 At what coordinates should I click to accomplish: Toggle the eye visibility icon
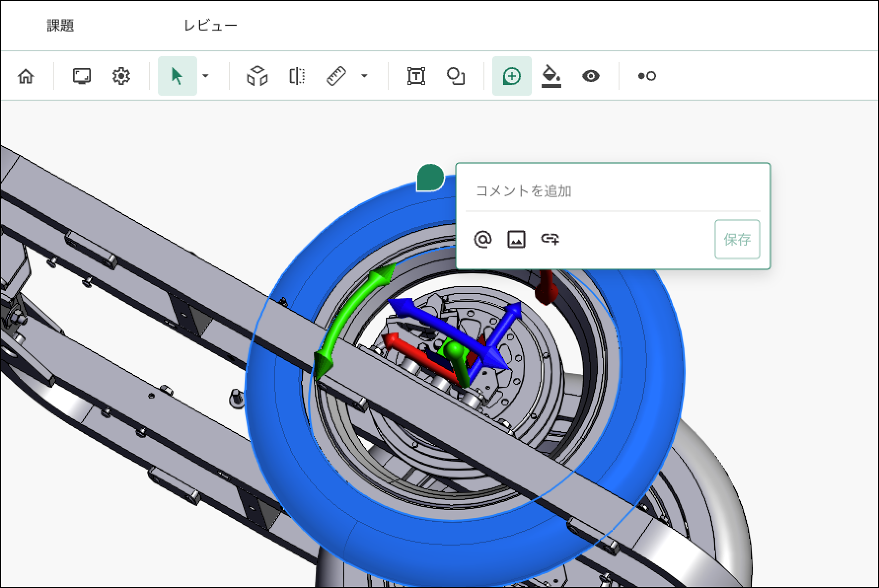tap(590, 76)
